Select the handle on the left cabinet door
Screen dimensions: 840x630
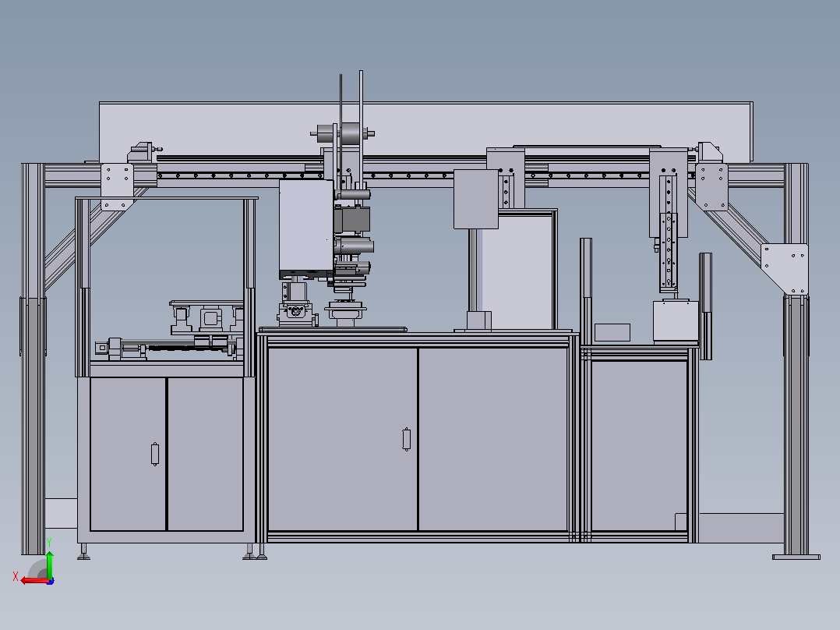pos(155,454)
